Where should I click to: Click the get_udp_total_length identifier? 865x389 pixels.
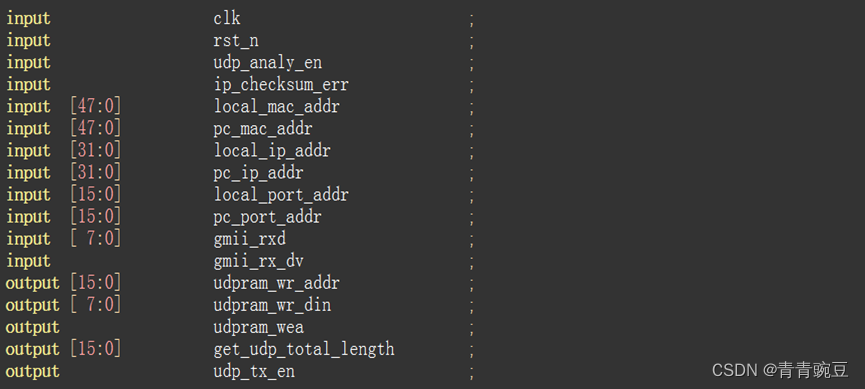click(x=304, y=349)
